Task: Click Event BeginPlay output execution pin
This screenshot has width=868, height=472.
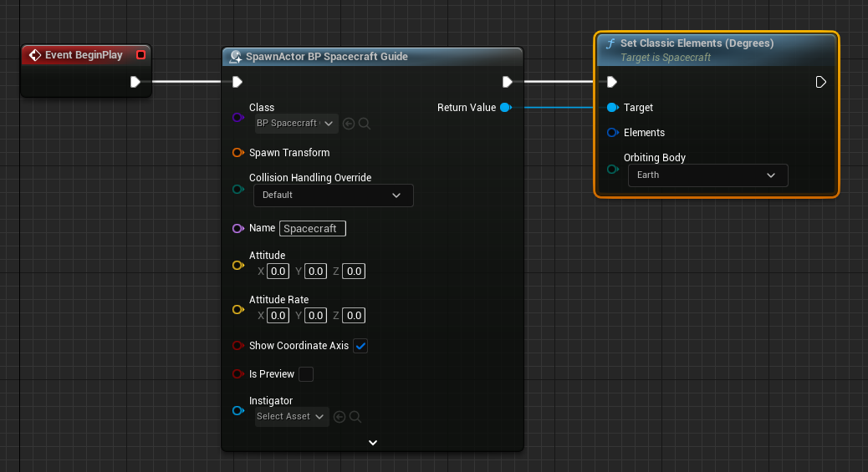Action: tap(135, 82)
